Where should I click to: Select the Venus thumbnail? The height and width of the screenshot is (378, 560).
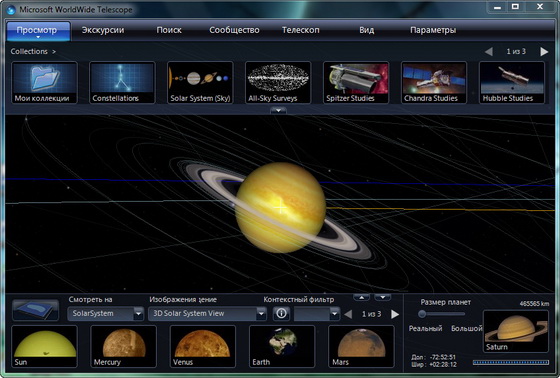pos(203,346)
